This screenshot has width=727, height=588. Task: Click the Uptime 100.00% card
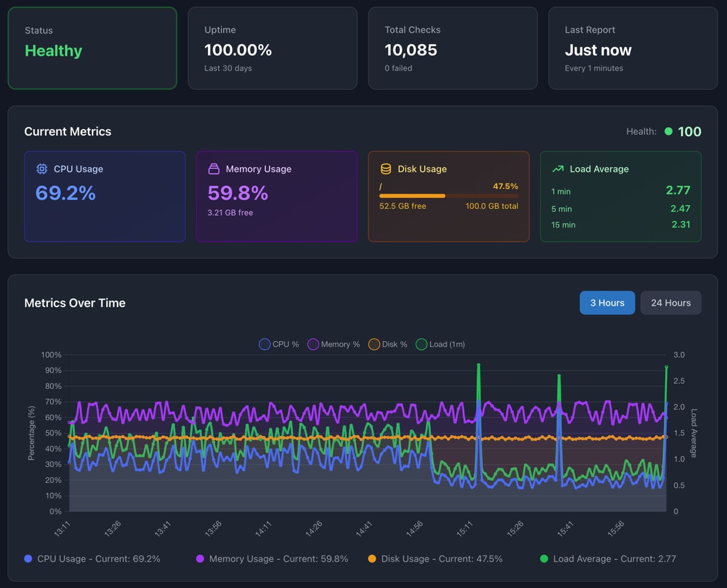pos(272,48)
